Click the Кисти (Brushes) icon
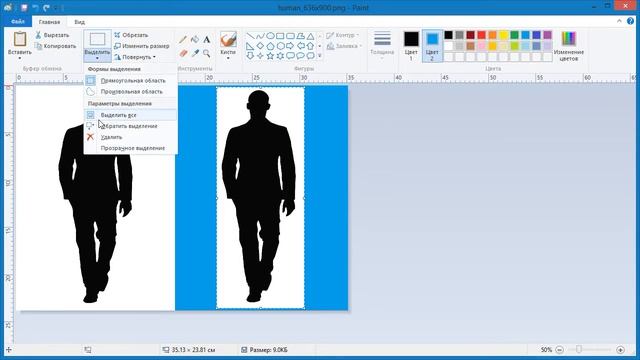640x360 pixels. tap(228, 39)
